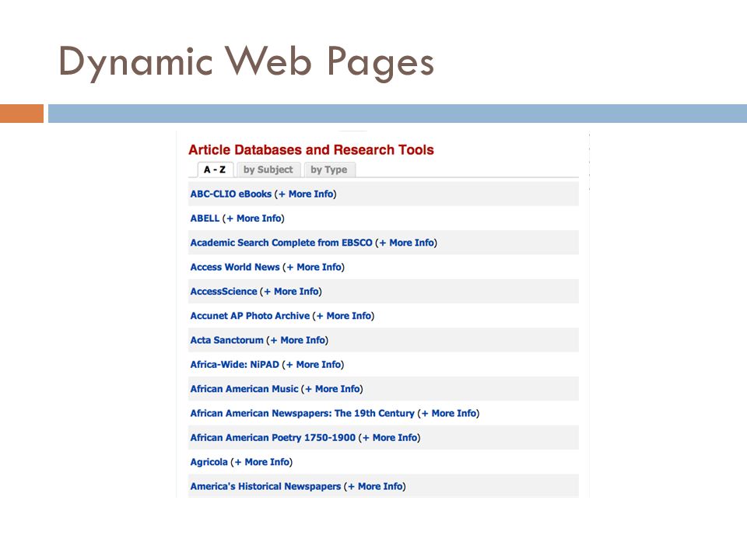Viewport: 747px width, 560px height.
Task: Expand More Info for Accunet AP Photo Archive
Action: pos(344,315)
